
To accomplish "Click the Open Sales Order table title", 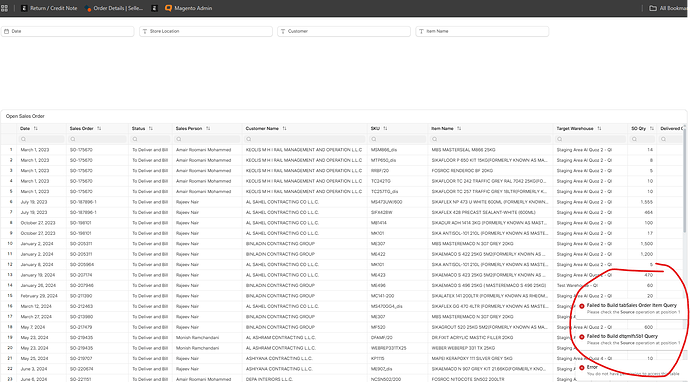I will tap(25, 116).
